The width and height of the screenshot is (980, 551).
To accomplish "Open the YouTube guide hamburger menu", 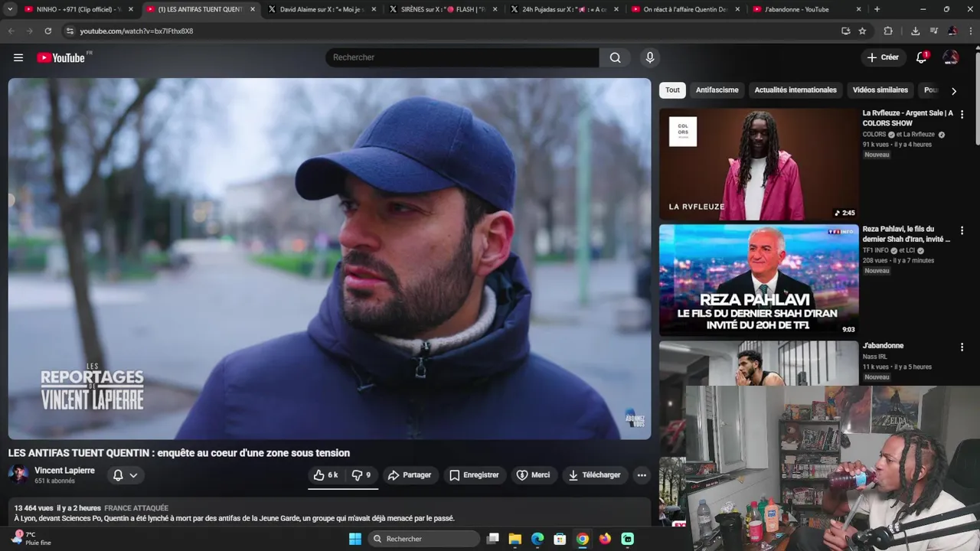I will [18, 57].
